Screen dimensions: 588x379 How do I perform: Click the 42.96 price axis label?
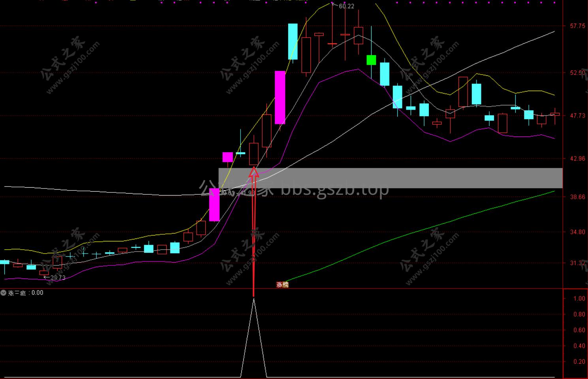[577, 159]
